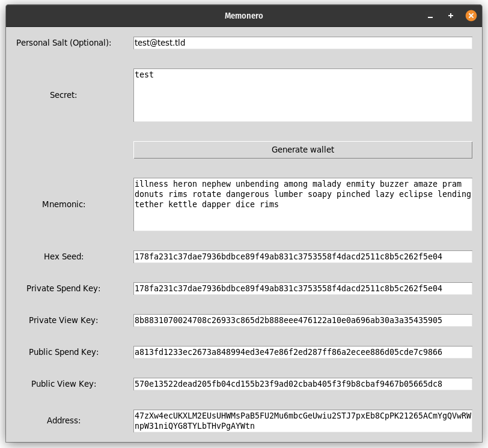Close Memonero with the orange X

[471, 16]
